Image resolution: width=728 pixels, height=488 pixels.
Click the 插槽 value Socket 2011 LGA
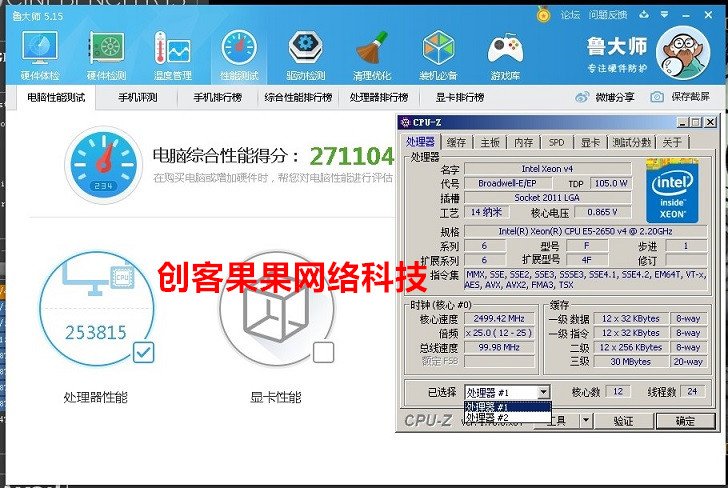pyautogui.click(x=547, y=198)
